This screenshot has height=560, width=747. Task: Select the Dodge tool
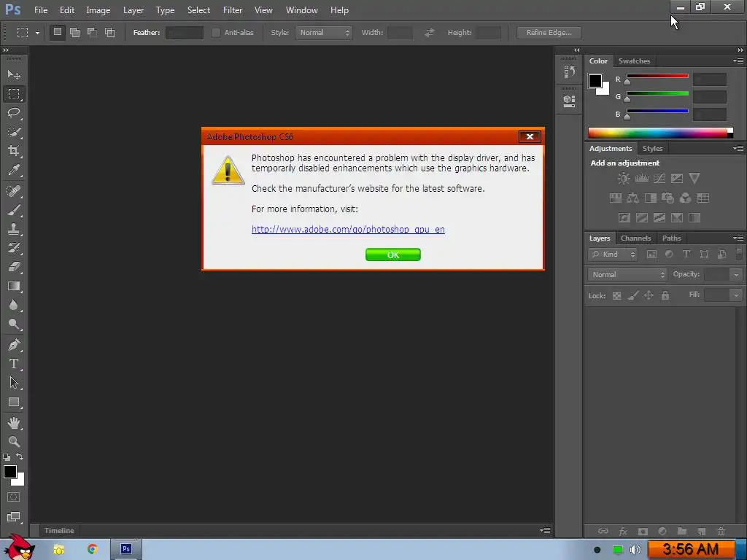(14, 324)
